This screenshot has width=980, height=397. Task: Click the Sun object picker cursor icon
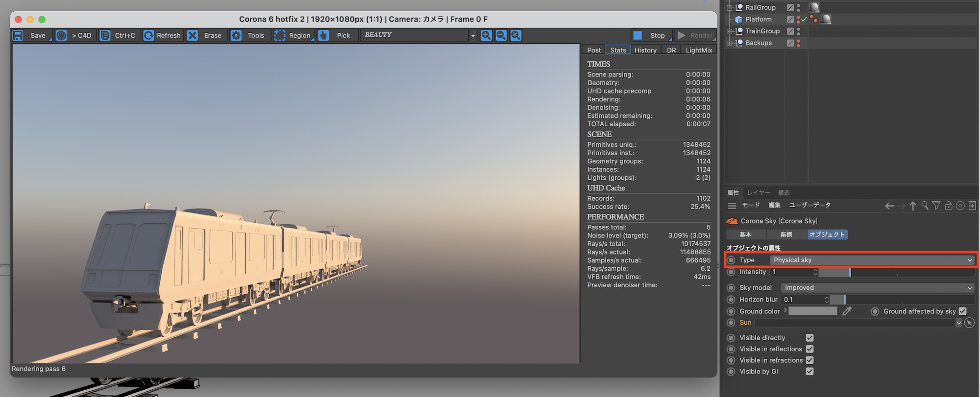(969, 323)
